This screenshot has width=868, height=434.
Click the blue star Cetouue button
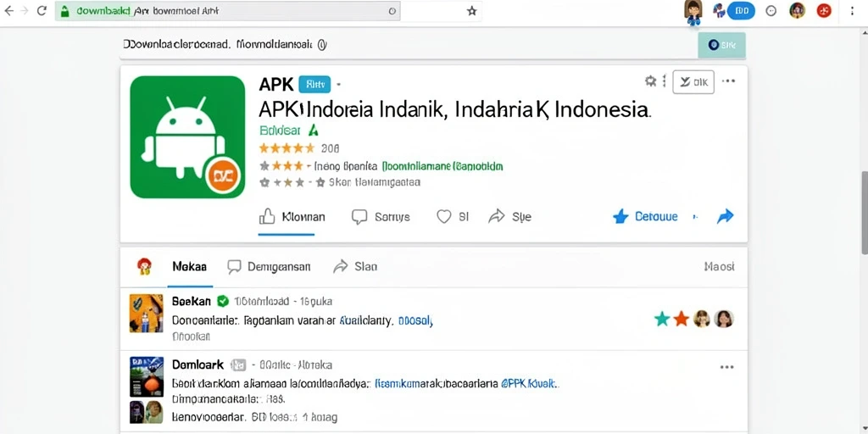pyautogui.click(x=645, y=216)
